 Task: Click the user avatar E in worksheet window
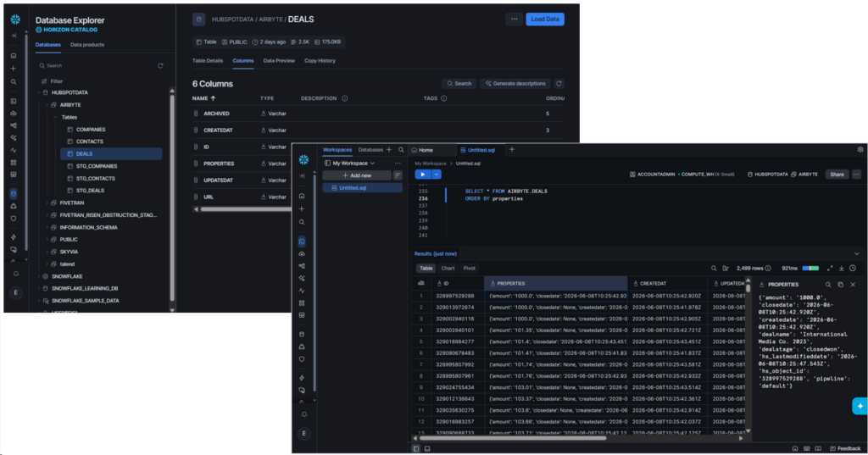tap(304, 434)
